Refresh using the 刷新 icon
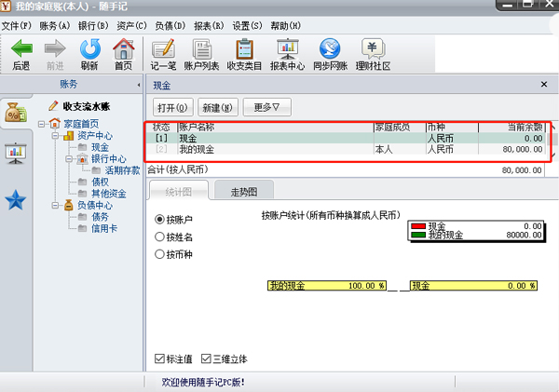Image resolution: width=559 pixels, height=392 pixels. coord(89,54)
